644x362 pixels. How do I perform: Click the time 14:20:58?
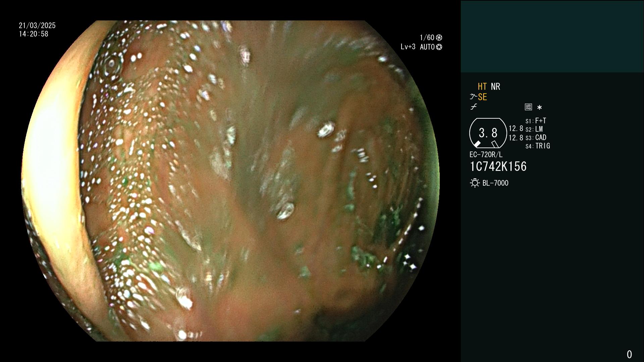point(34,34)
